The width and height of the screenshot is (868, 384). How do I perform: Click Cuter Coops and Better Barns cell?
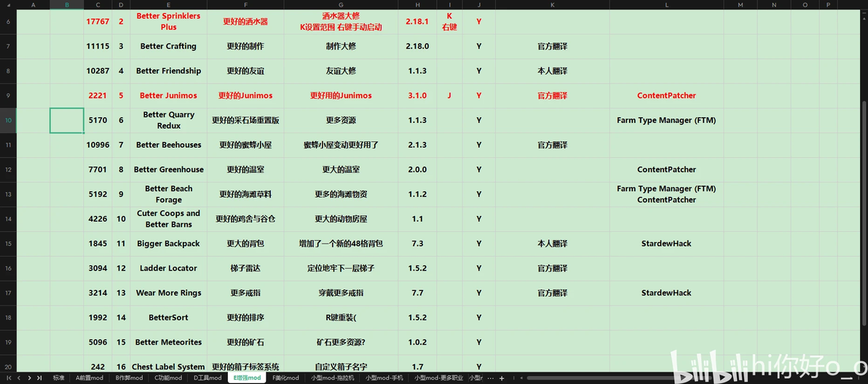pos(168,219)
